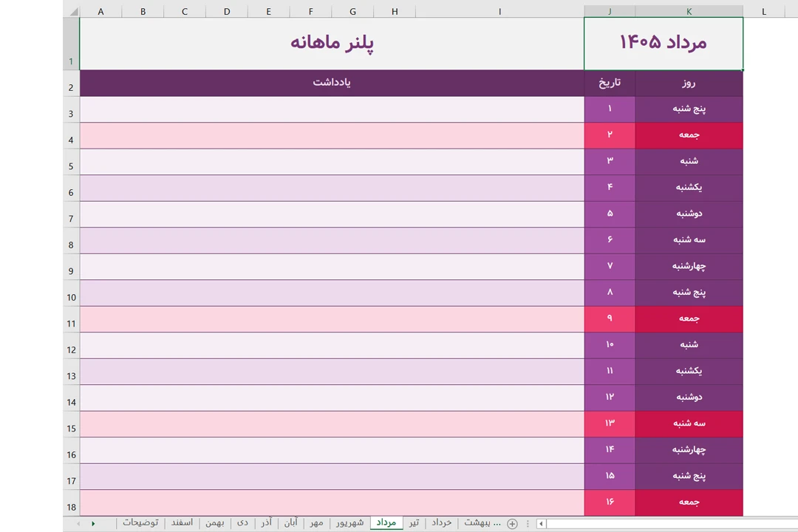
Task: Switch to the اسفند sheet tab
Action: 182,523
